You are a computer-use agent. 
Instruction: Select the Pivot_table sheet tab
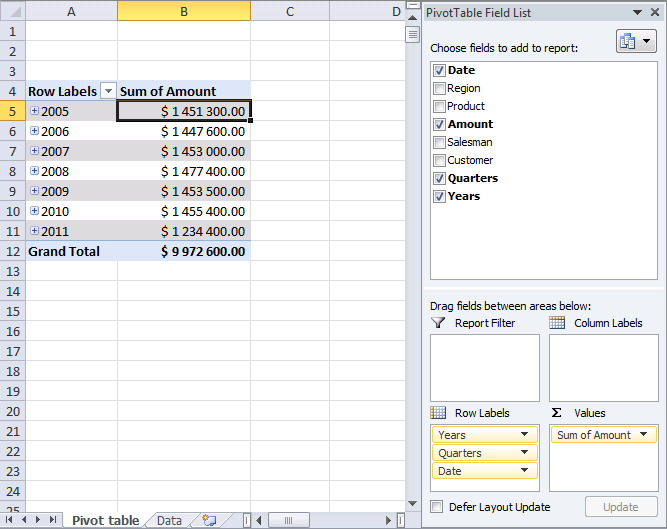[105, 520]
